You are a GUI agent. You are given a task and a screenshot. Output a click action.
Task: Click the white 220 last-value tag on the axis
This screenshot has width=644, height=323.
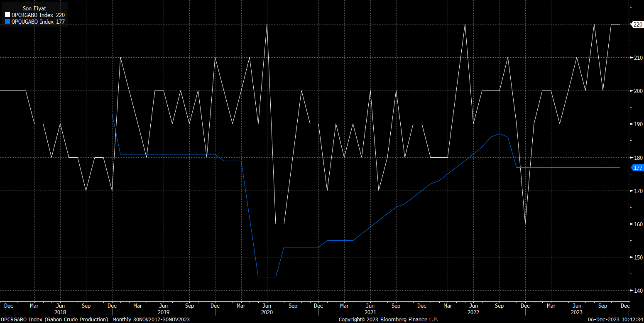(x=637, y=24)
